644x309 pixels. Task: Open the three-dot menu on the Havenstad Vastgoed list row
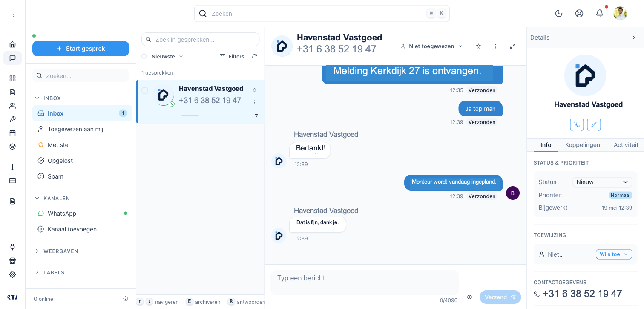(255, 102)
